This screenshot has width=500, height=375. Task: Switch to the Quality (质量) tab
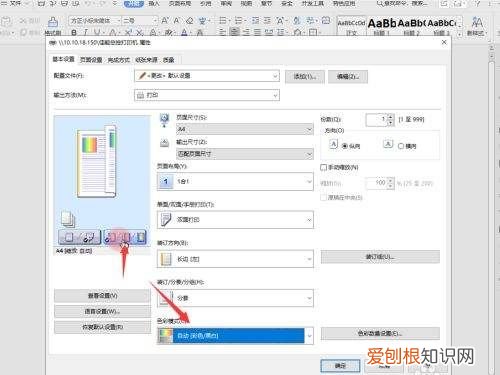(x=169, y=60)
